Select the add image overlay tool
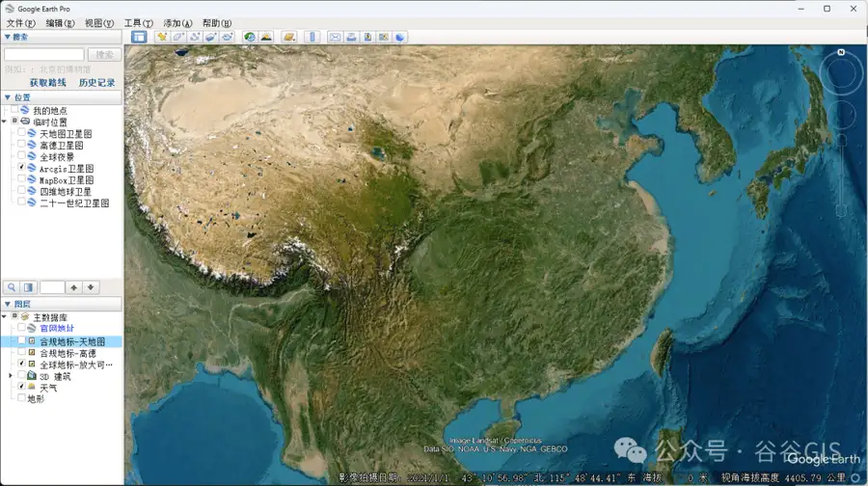Screen dimensions: 868x486 [211, 37]
